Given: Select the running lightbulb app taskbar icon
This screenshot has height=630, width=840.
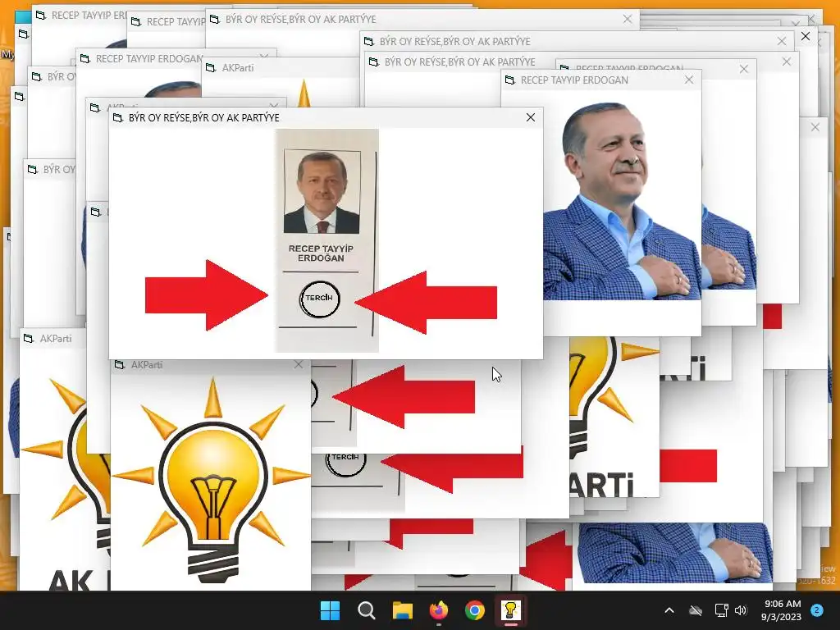Looking at the screenshot, I should coord(510,610).
